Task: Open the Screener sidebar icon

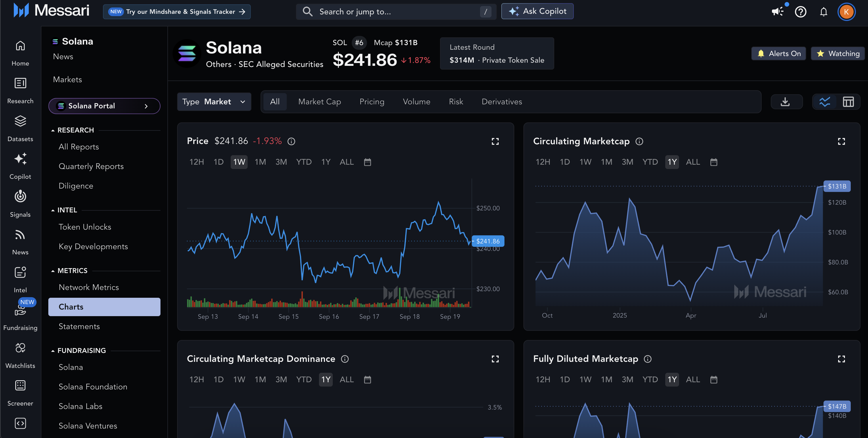Action: tap(20, 385)
